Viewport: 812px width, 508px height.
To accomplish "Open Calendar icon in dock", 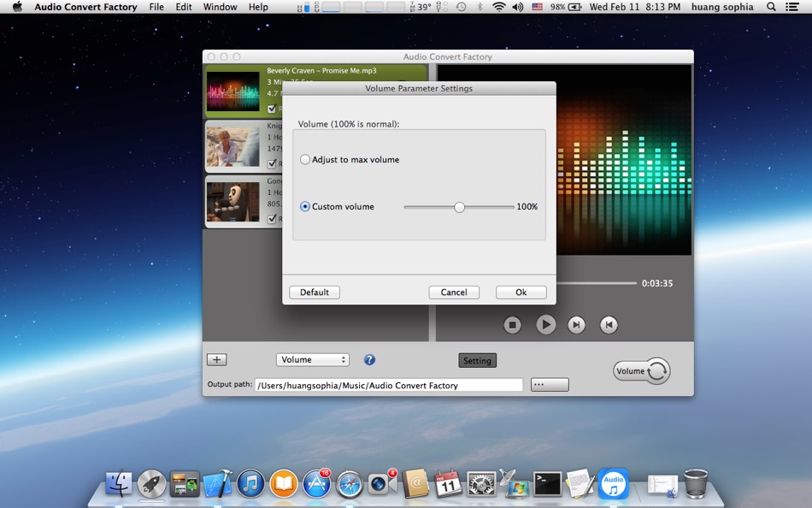I will coord(448,484).
